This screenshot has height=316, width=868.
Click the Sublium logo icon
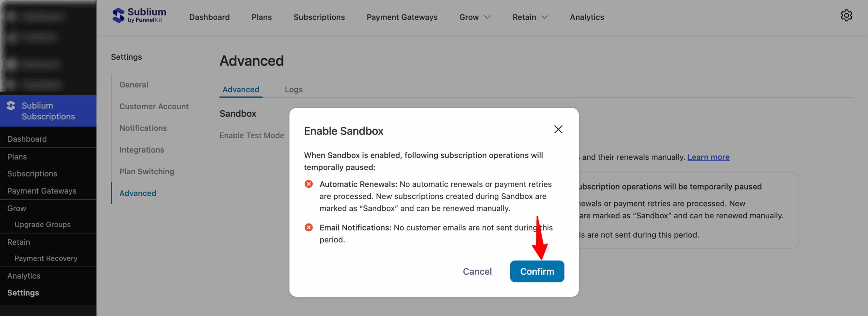coord(118,15)
